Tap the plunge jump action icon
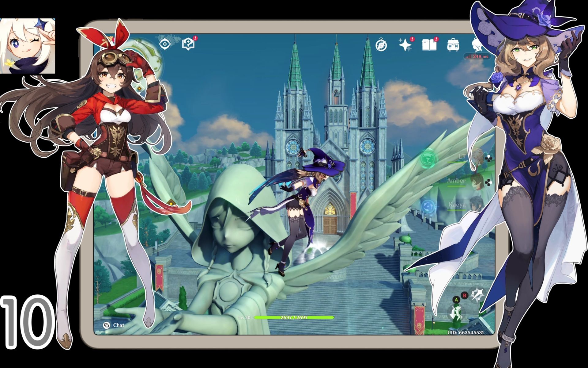This screenshot has width=588, height=368. pos(456,313)
